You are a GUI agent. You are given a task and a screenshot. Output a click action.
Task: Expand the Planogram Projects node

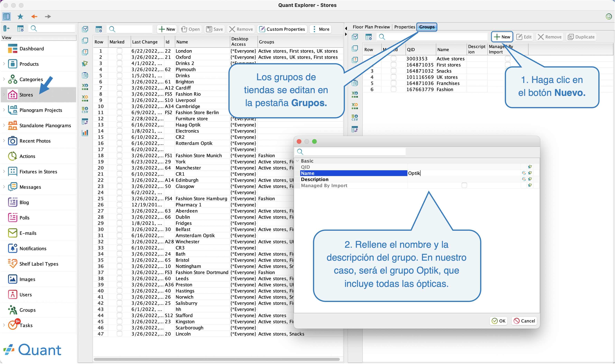coord(4,110)
